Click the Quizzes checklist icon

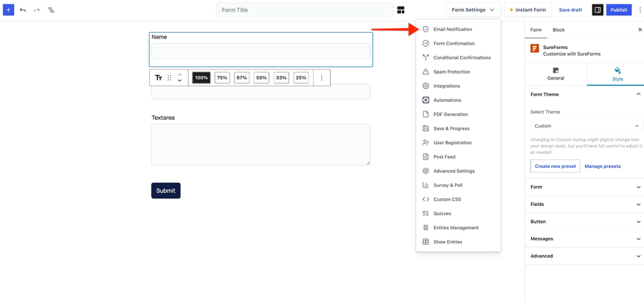(x=426, y=213)
